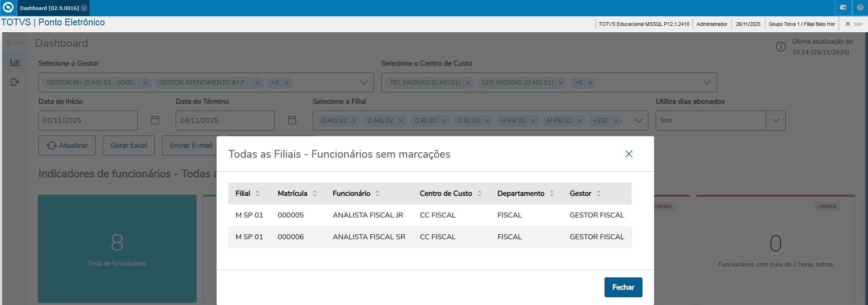Screen dimensions: 868x305
Task: Click the Fechar button
Action: 623,287
